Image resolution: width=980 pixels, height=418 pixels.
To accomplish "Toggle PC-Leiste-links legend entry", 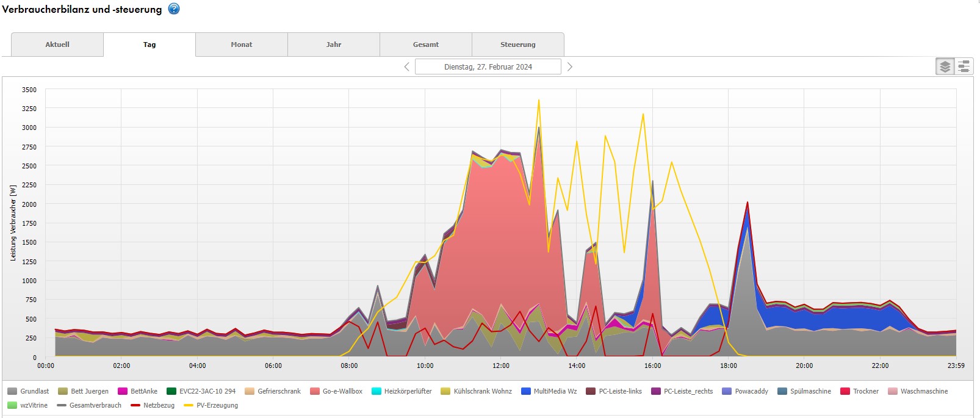I will point(614,391).
